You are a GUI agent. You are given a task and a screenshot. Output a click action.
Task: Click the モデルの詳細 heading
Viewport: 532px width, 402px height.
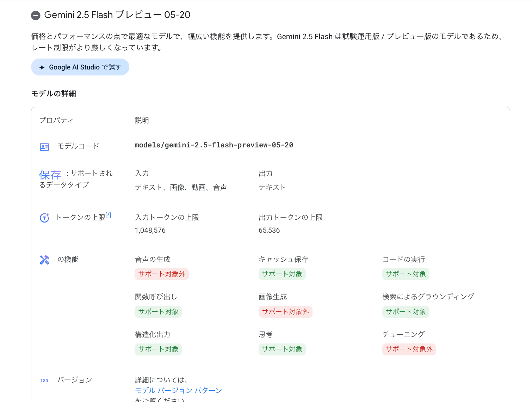[x=54, y=93]
